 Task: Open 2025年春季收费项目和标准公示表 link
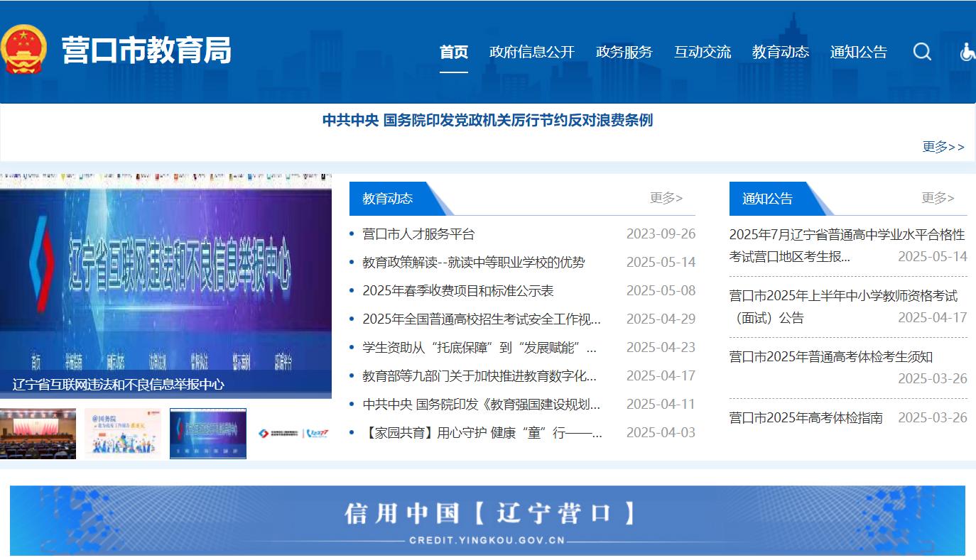click(457, 291)
